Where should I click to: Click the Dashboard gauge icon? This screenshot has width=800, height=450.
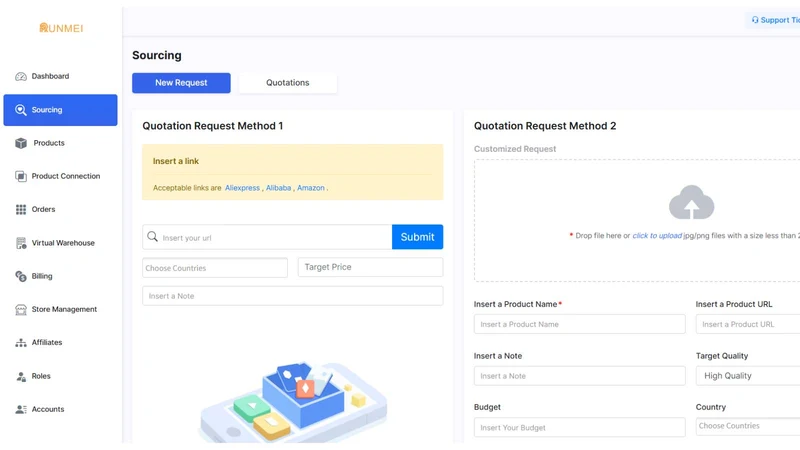tap(21, 77)
